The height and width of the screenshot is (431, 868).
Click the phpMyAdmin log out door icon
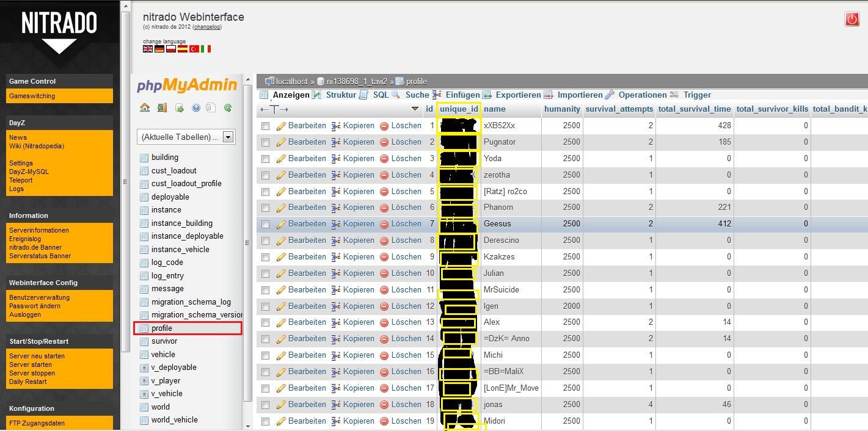tap(162, 108)
